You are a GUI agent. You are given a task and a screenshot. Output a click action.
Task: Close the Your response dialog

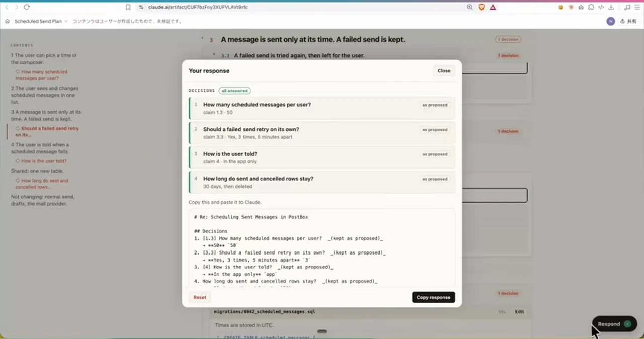444,71
